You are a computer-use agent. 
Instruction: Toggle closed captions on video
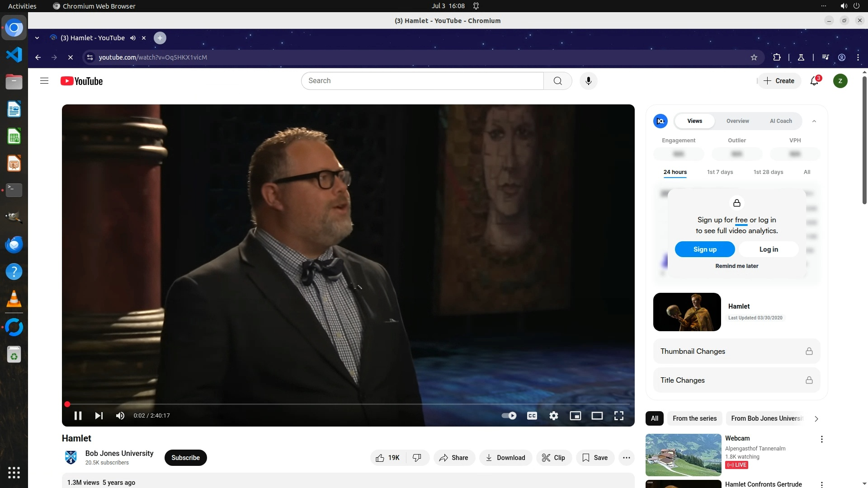[x=532, y=416]
